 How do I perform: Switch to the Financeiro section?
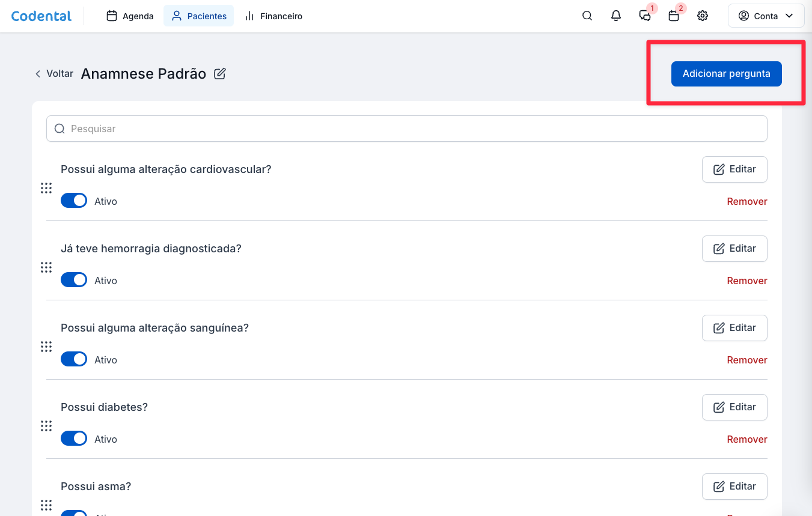tap(273, 16)
